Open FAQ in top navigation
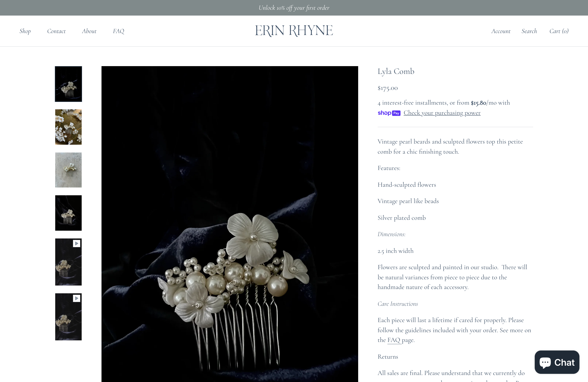588x382 pixels. [119, 31]
